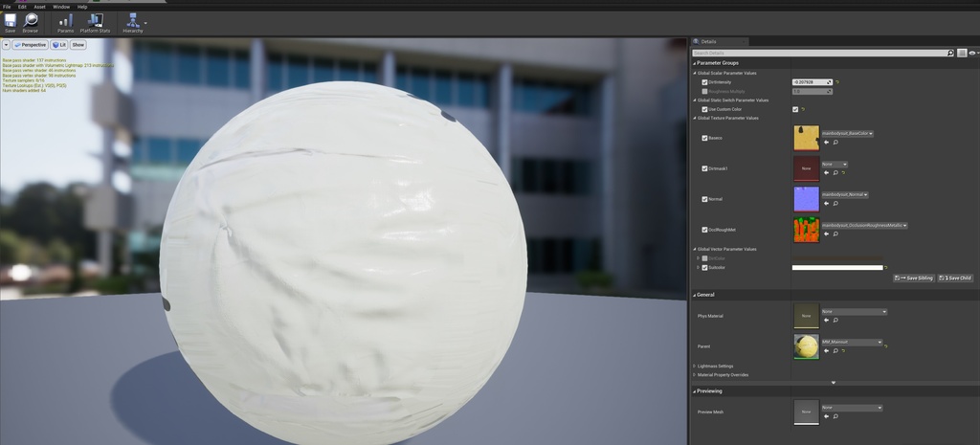Browse to Baseco texture in Content Browser
Viewport: 980px width, 445px height.
click(835, 143)
